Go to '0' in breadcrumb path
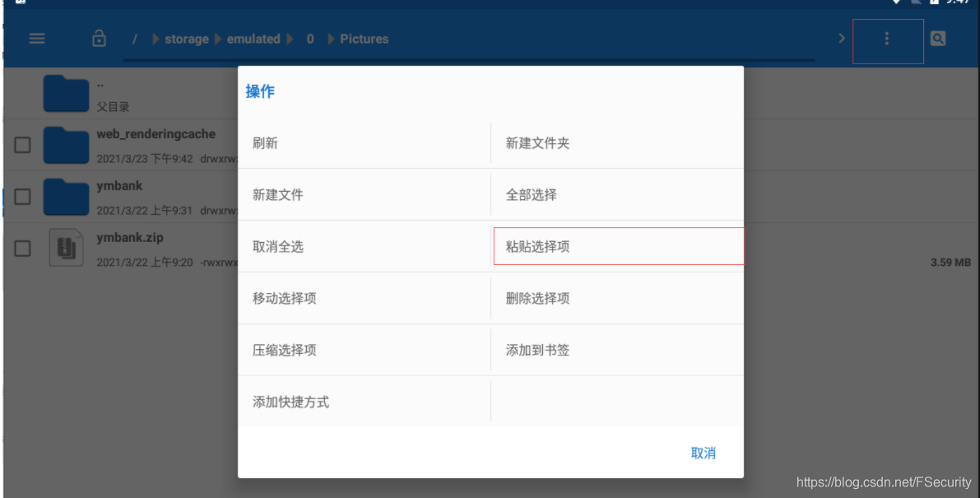980x498 pixels. click(x=310, y=39)
